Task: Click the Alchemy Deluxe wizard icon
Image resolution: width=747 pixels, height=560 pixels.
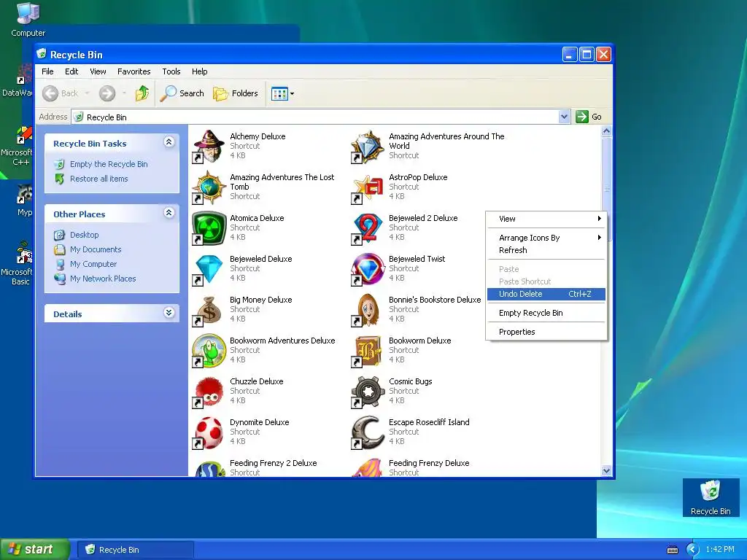Action: (209, 147)
